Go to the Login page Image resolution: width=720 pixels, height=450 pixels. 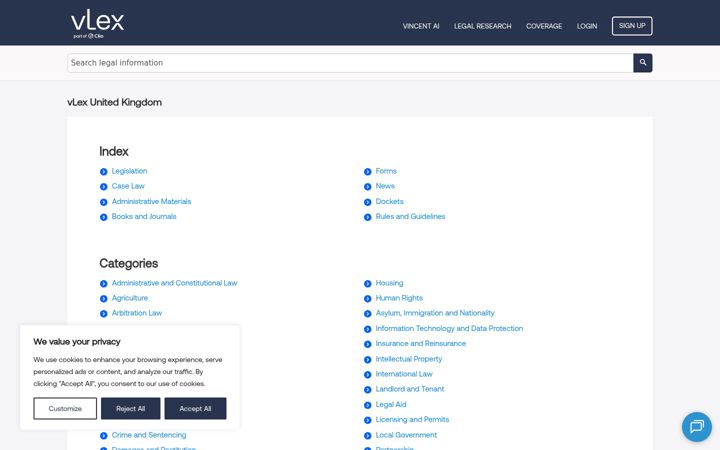[587, 26]
